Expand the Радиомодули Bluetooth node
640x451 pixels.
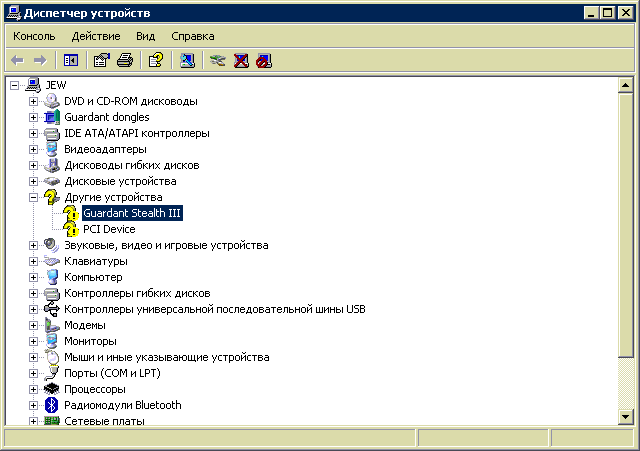pos(33,405)
